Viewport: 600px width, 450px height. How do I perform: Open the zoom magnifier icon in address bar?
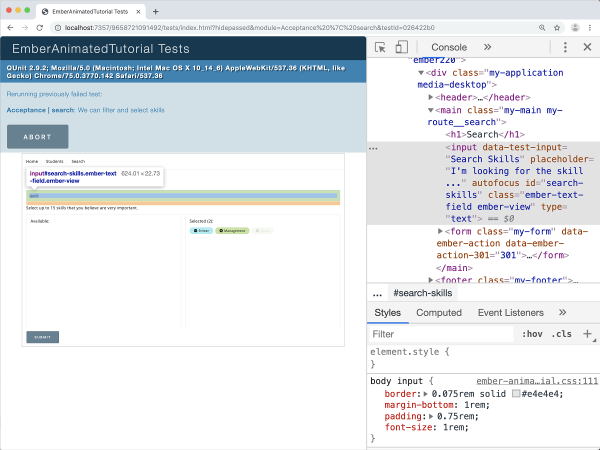[x=542, y=28]
